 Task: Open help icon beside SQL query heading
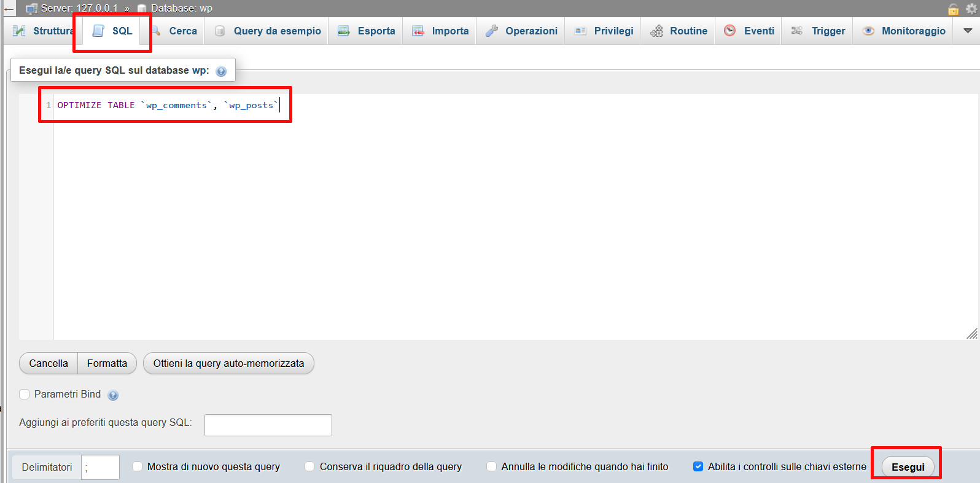click(221, 71)
